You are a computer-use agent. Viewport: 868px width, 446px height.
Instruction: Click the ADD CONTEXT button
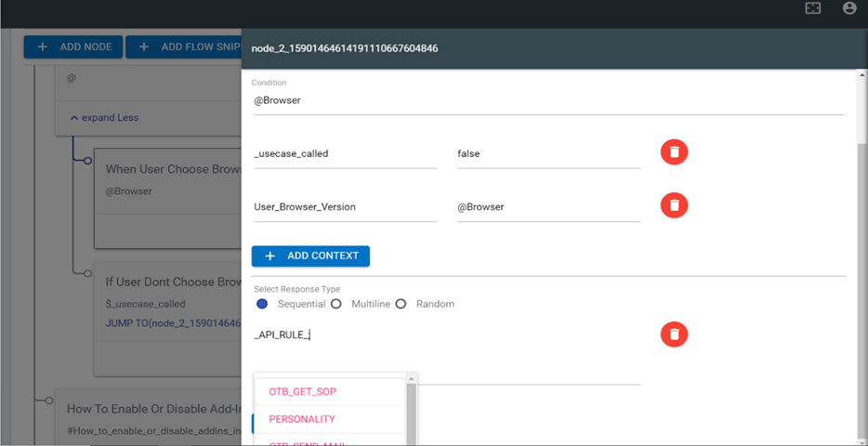(310, 256)
